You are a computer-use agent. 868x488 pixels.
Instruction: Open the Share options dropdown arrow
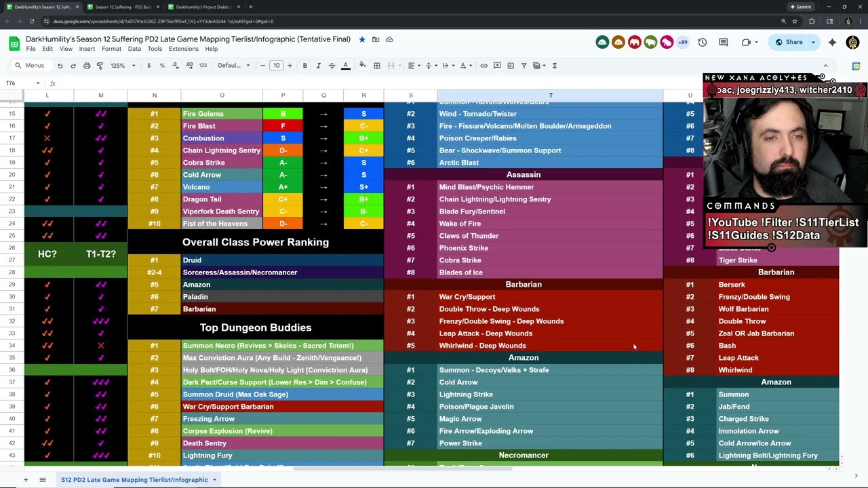[813, 42]
